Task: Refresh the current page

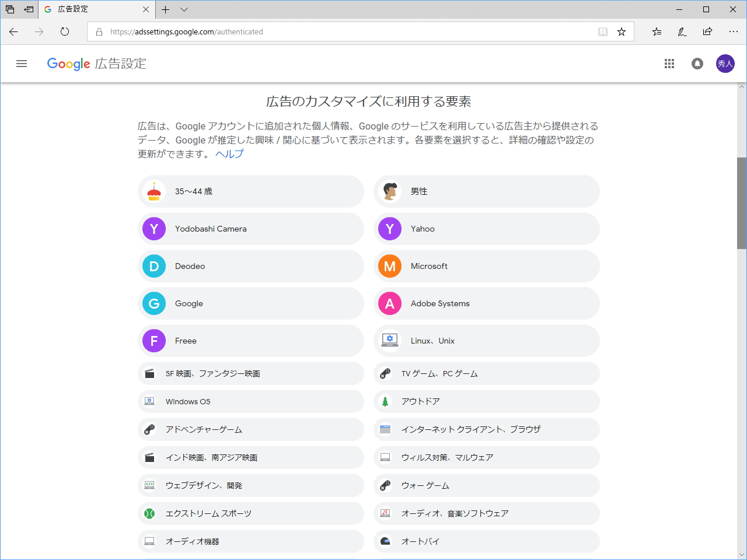Action: [65, 32]
